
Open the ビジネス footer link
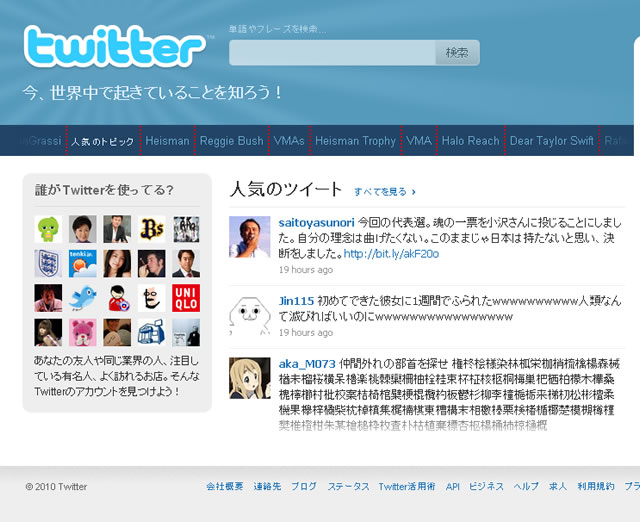[486, 486]
